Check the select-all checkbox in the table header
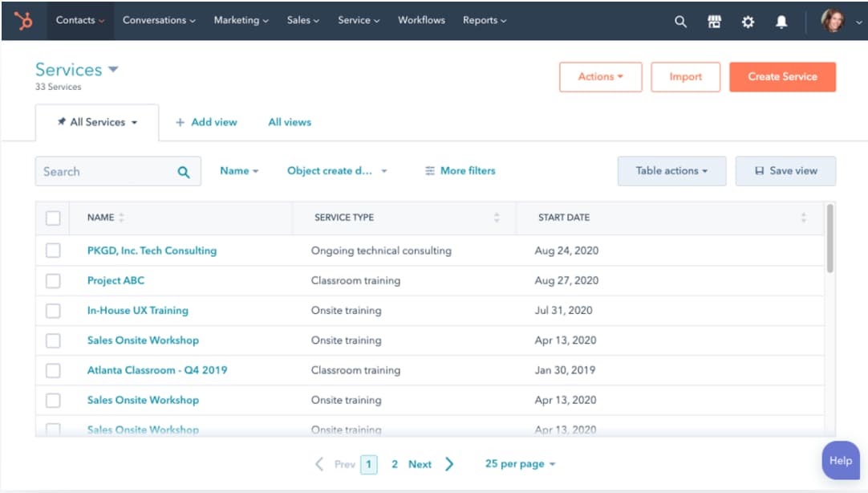868x493 pixels. [53, 217]
